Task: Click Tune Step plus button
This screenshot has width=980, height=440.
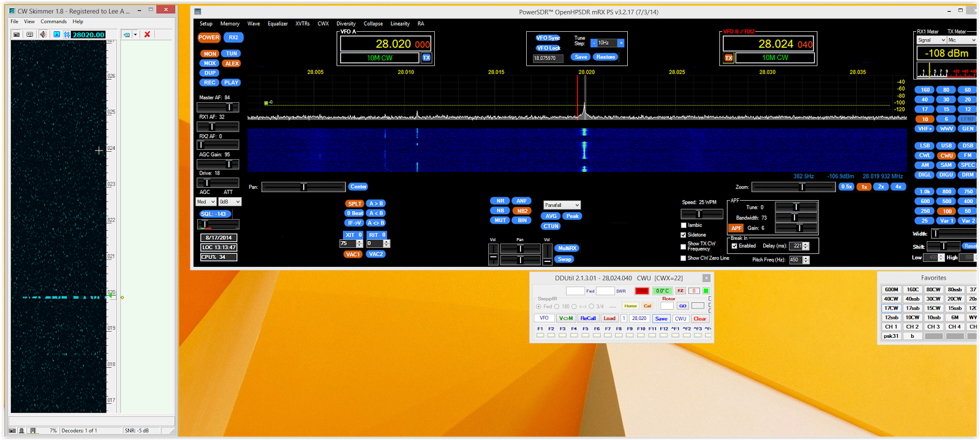Action: pyautogui.click(x=621, y=43)
